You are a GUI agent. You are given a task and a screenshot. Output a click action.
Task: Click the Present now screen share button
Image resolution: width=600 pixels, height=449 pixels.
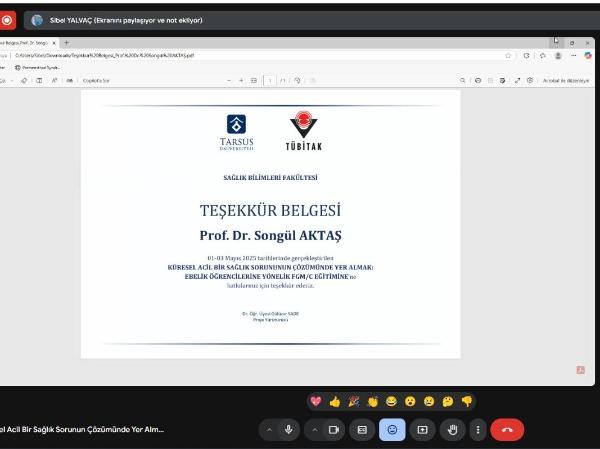(422, 429)
